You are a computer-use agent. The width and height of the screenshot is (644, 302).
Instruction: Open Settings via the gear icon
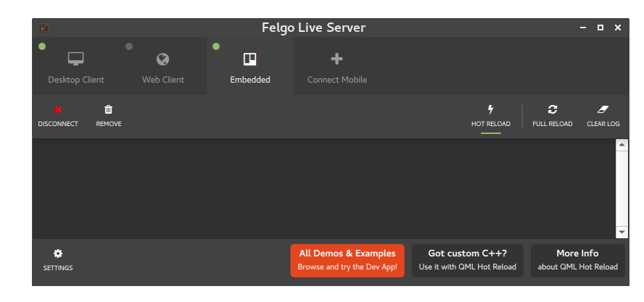[x=58, y=253]
